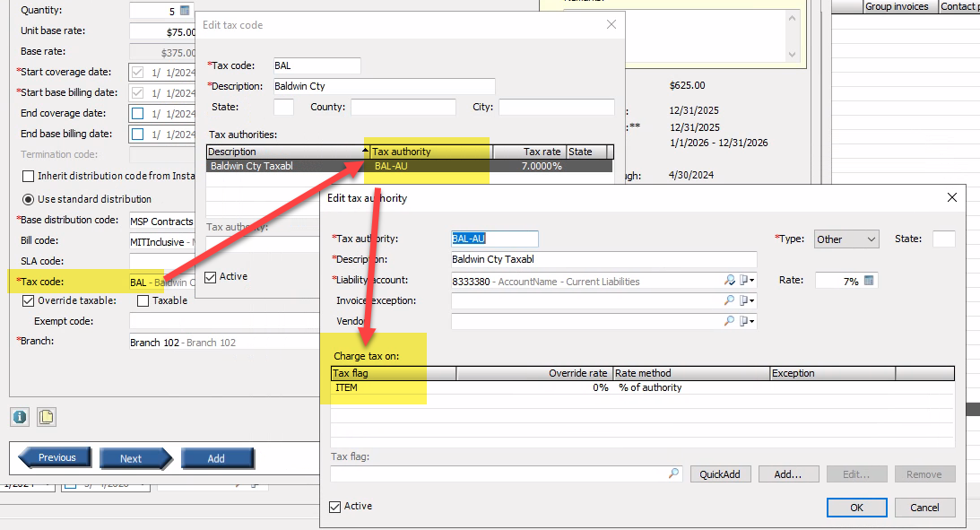Select the ITEM tax flag row

[x=643, y=388]
